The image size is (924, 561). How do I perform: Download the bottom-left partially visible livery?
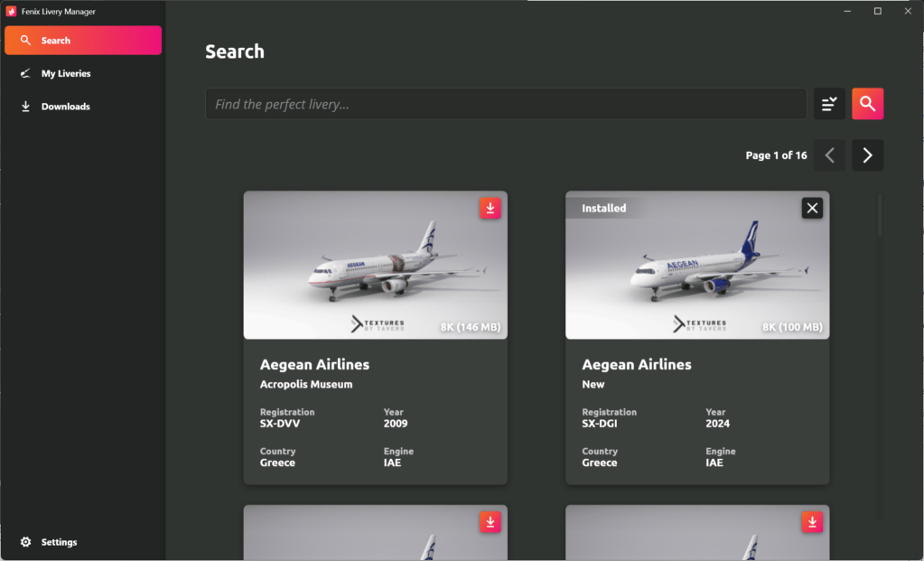click(490, 522)
